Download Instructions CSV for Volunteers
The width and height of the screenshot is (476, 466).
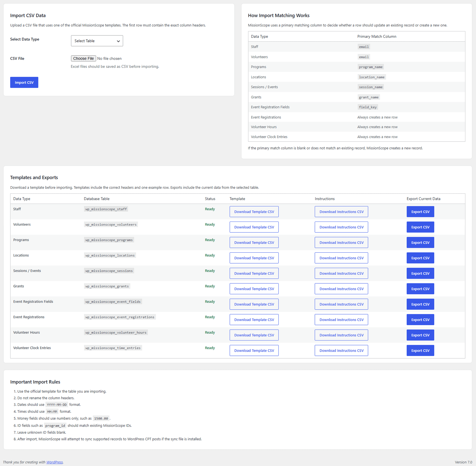click(341, 227)
